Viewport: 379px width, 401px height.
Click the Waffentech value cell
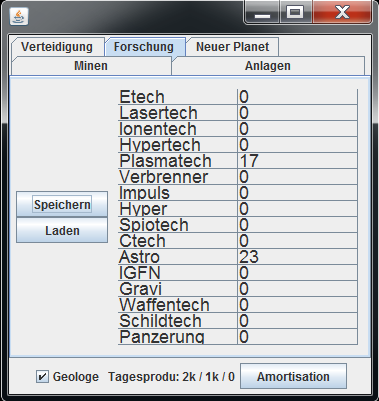pyautogui.click(x=297, y=305)
